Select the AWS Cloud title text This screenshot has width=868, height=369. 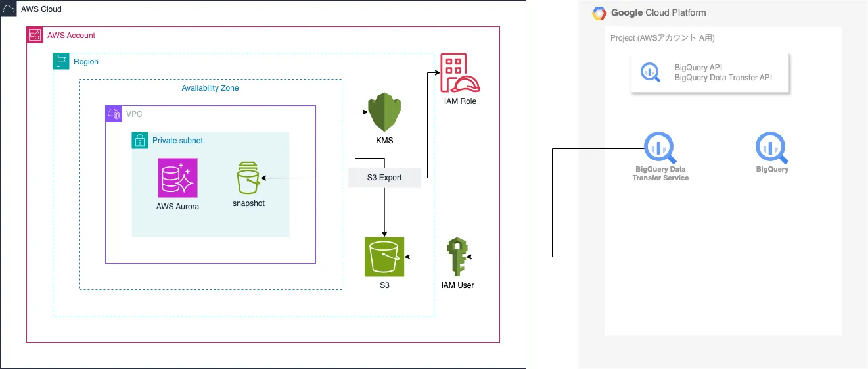click(41, 9)
